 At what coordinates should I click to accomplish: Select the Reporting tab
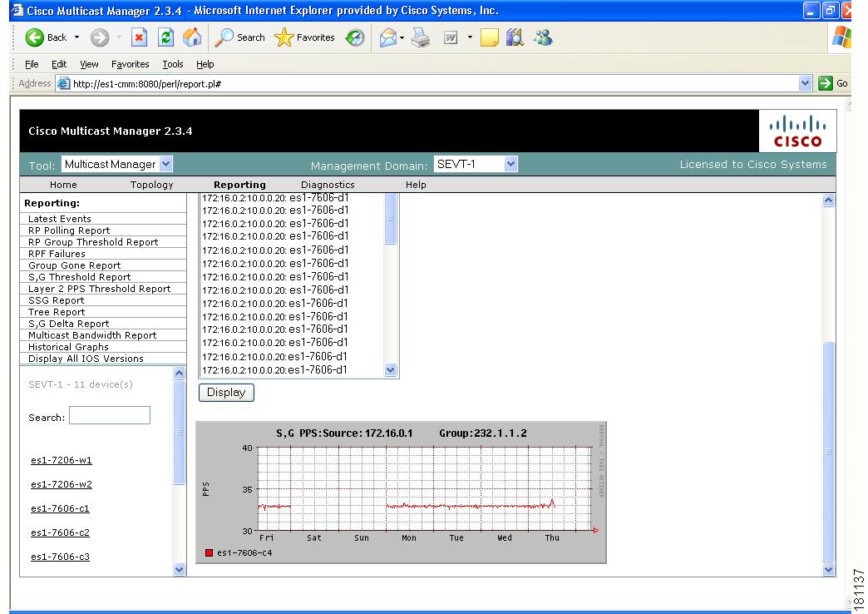(x=239, y=185)
